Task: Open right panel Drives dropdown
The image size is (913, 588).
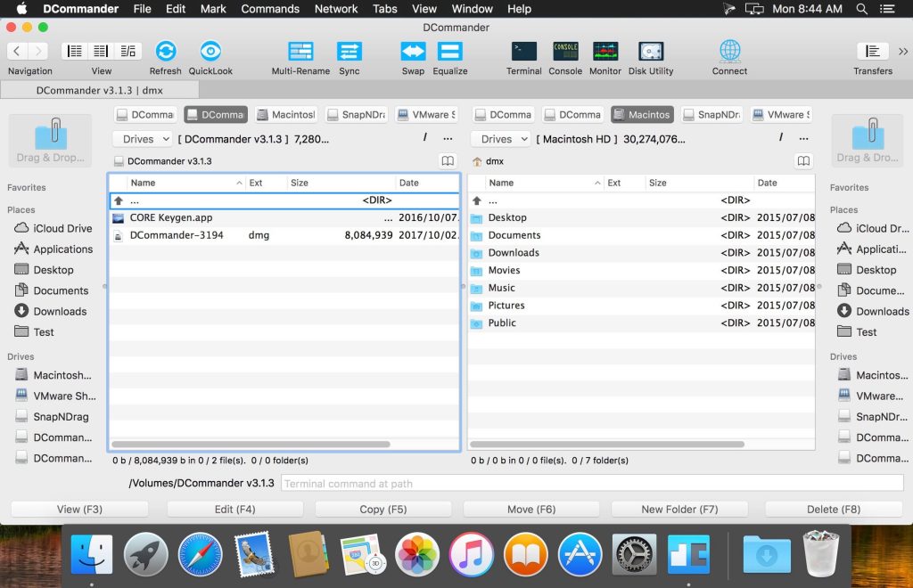Action: (500, 139)
